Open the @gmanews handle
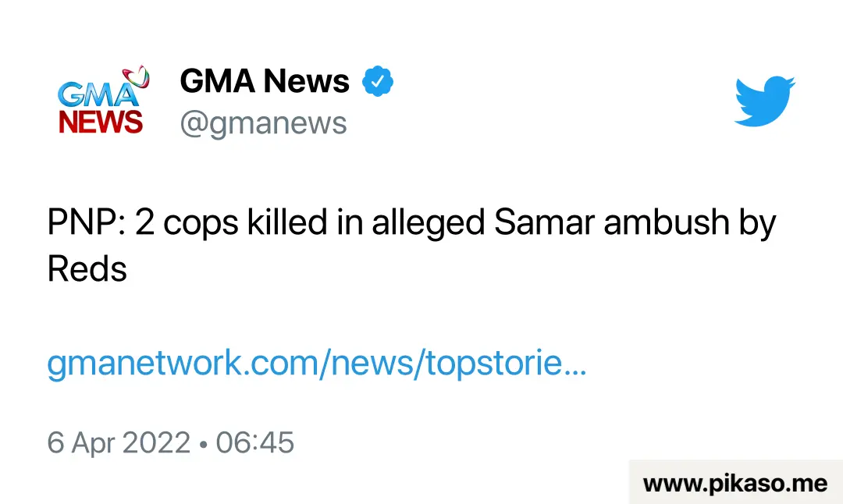 coord(264,123)
